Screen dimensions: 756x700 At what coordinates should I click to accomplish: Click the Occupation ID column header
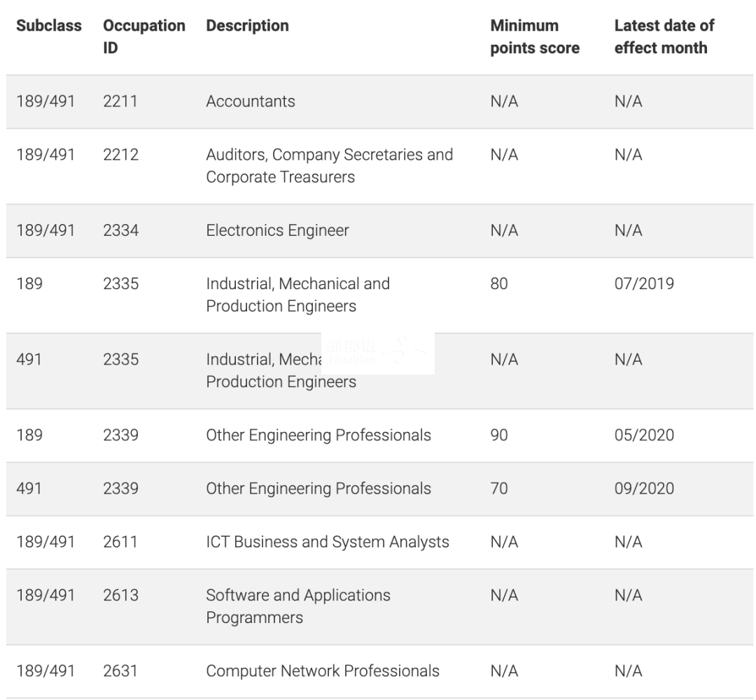tap(143, 36)
